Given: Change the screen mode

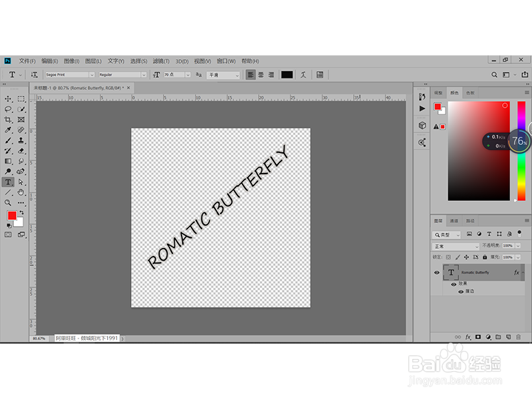Looking at the screenshot, I should coord(21,235).
